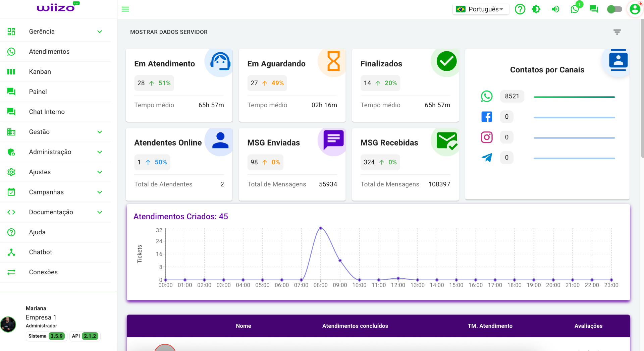Open the dashboard filter icon
Image resolution: width=644 pixels, height=351 pixels.
pos(617,32)
